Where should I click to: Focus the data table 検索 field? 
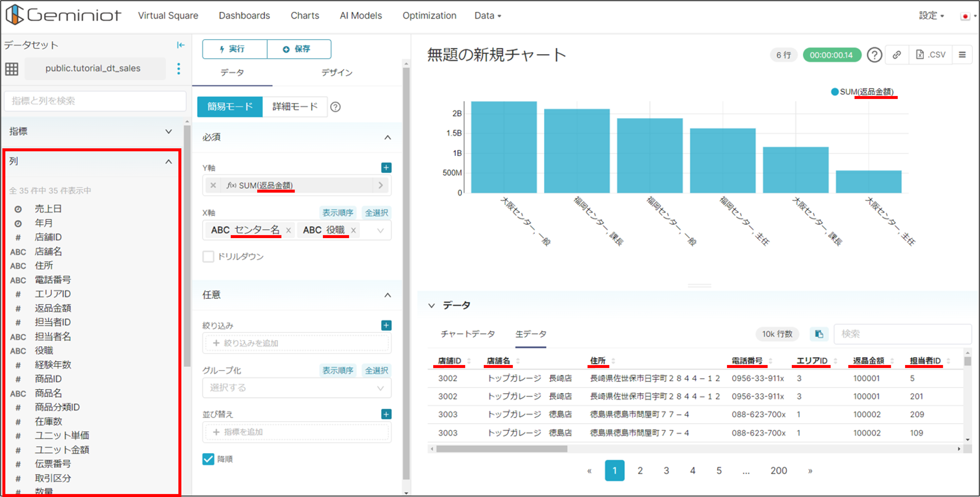[x=902, y=334]
